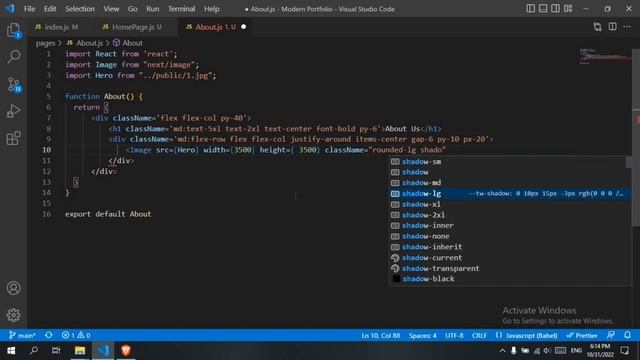Toggle Secondary Side Bar layout icon
Screen dimensions: 640x360
coord(556,9)
